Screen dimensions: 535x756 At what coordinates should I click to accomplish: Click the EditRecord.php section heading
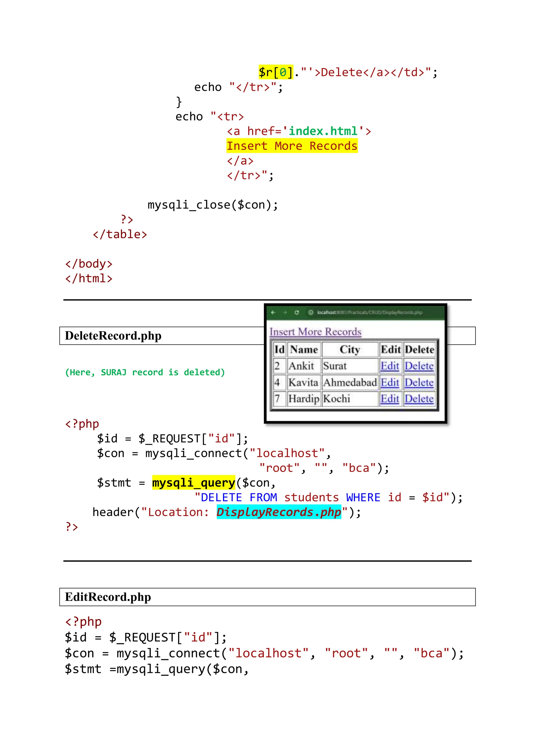(108, 597)
